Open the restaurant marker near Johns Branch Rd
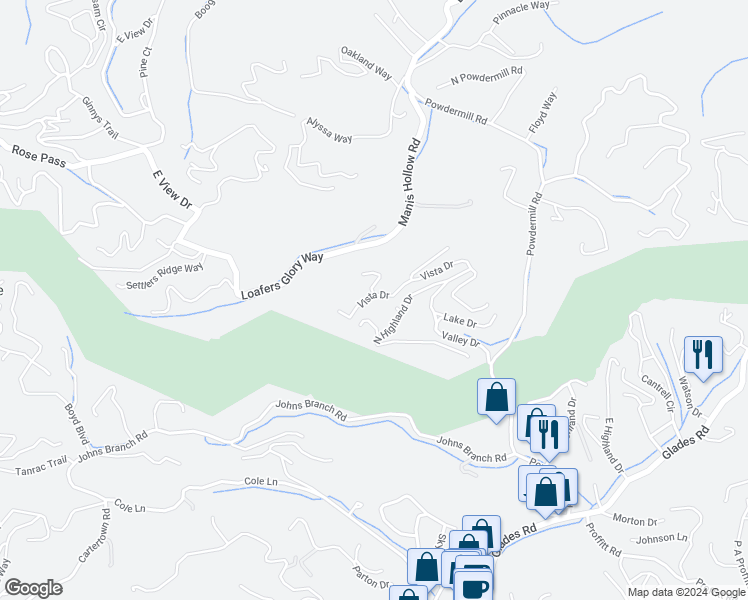Viewport: 748px width, 600px height. click(549, 436)
